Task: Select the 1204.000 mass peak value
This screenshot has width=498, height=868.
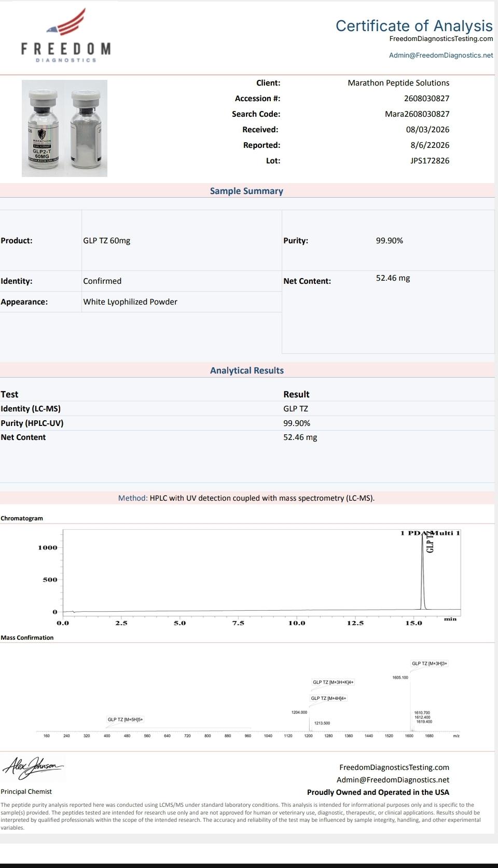Action: [299, 712]
